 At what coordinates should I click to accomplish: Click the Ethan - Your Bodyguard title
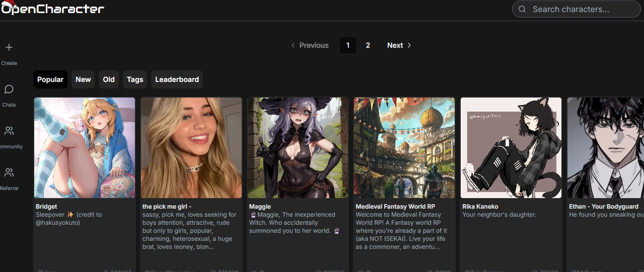point(603,207)
